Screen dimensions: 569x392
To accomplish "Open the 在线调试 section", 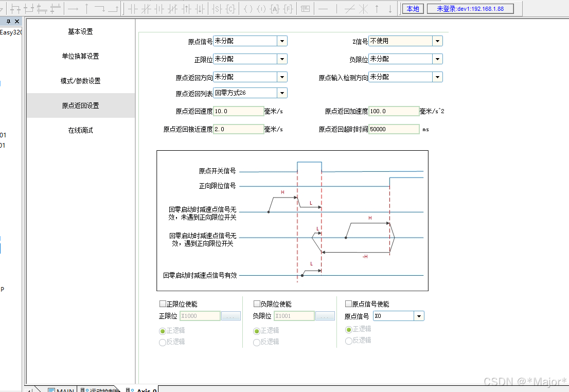I will pos(81,130).
